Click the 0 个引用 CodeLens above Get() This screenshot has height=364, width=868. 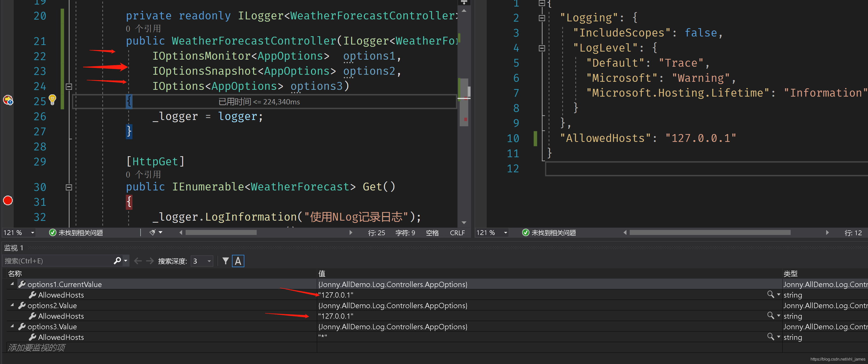click(143, 175)
